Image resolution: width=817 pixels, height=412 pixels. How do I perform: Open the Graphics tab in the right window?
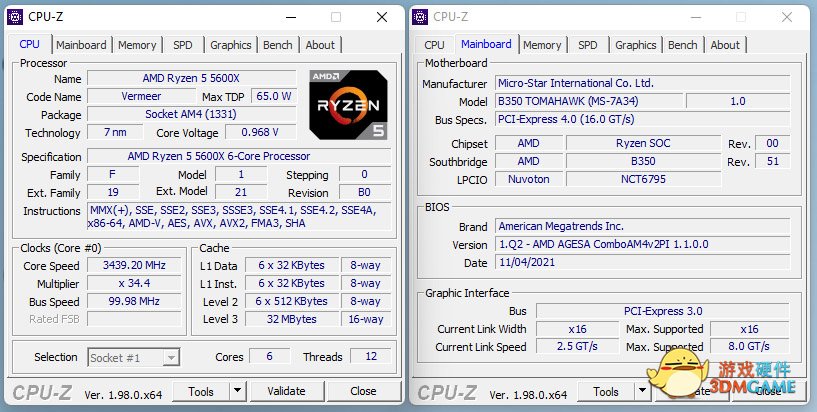[x=636, y=45]
